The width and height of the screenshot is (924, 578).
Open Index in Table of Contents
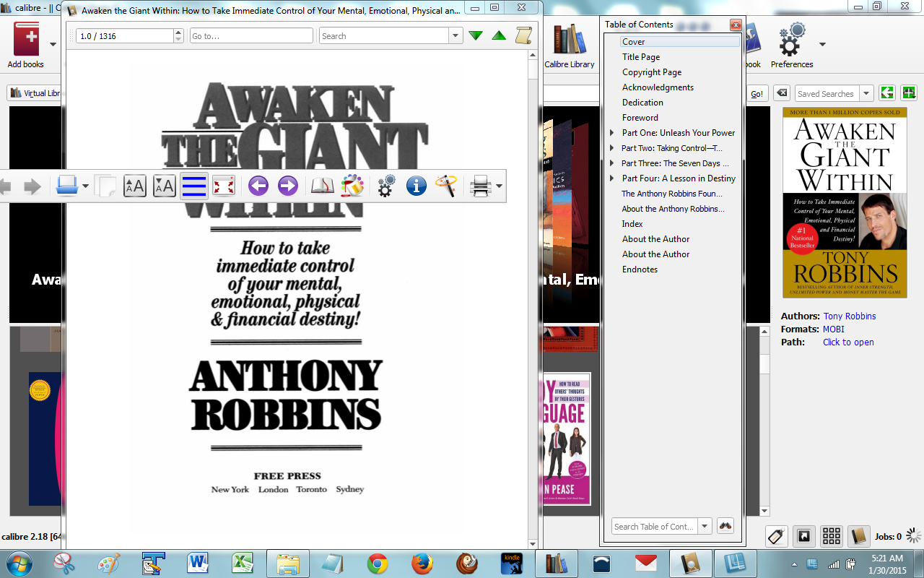632,224
